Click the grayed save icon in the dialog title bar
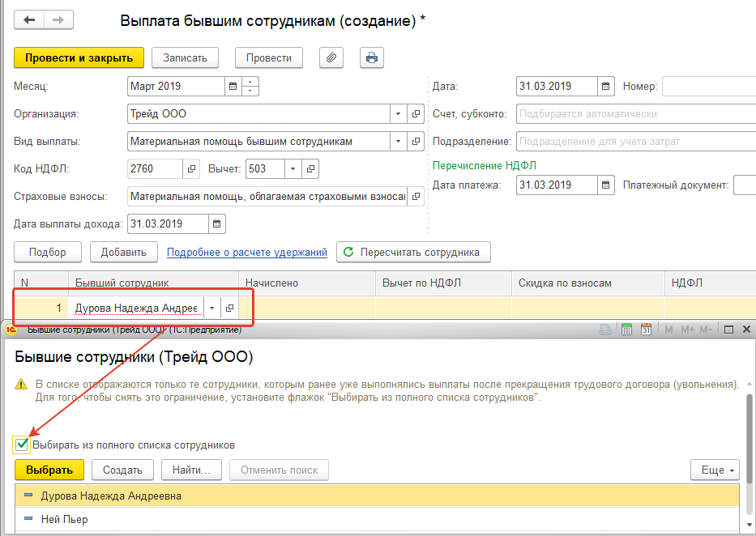Viewport: 756px width, 536px height. [605, 330]
